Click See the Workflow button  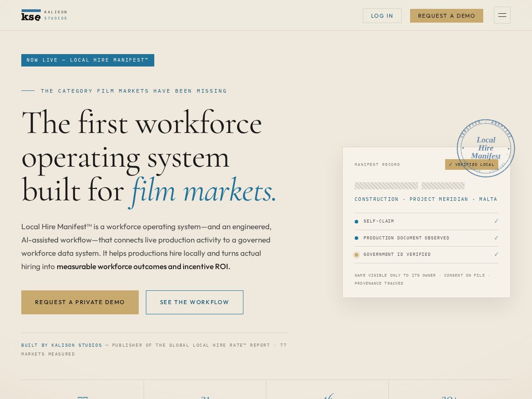(195, 302)
